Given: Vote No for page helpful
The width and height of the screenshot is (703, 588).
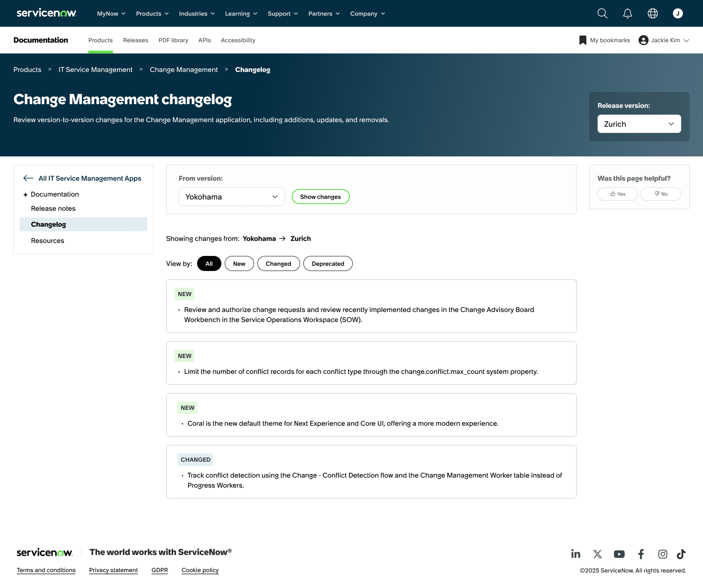Looking at the screenshot, I should point(661,194).
